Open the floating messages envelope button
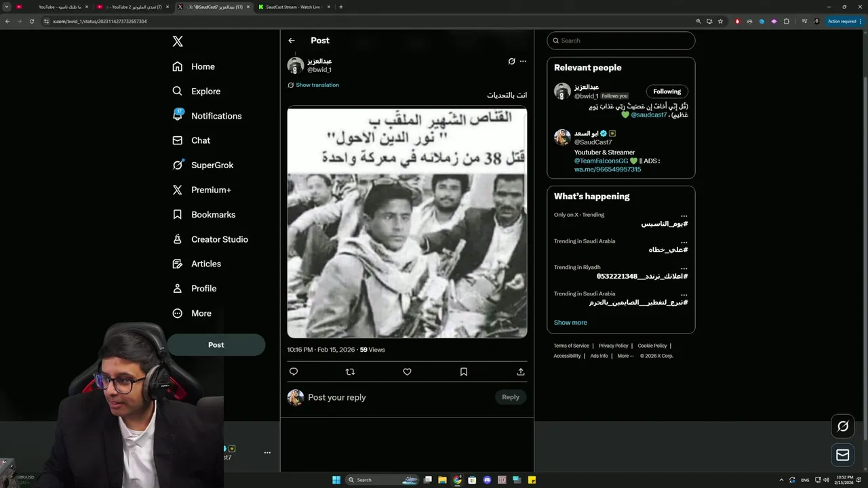Image resolution: width=868 pixels, height=488 pixels. pos(843,455)
